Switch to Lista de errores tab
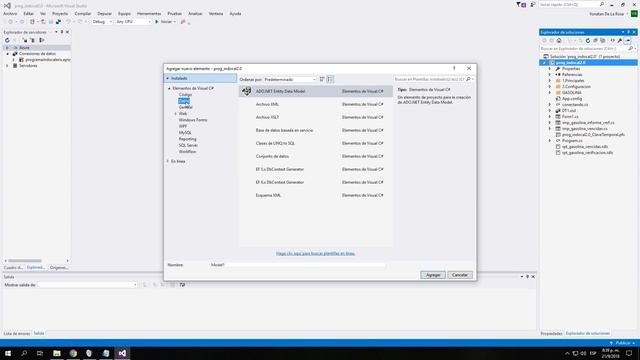 pyautogui.click(x=17, y=334)
